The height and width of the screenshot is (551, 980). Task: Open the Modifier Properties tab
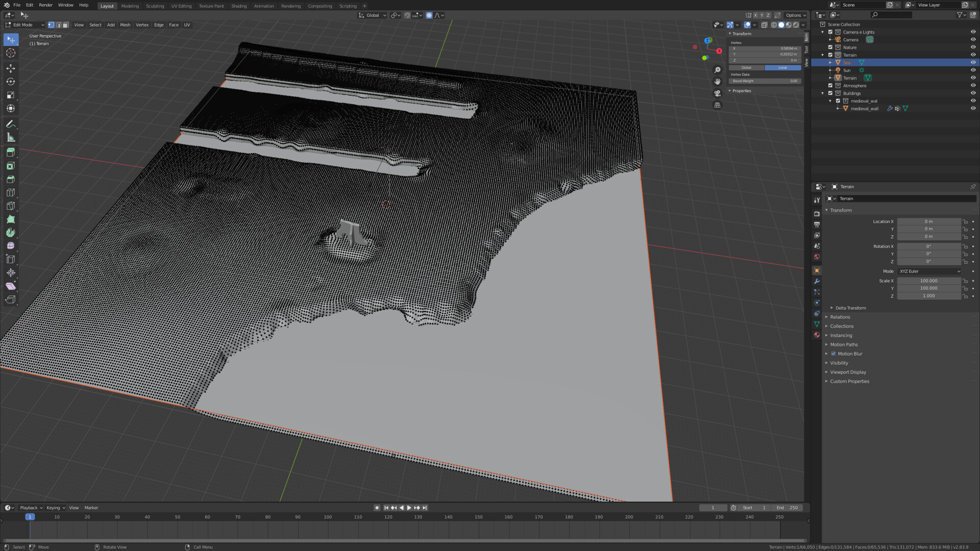817,281
